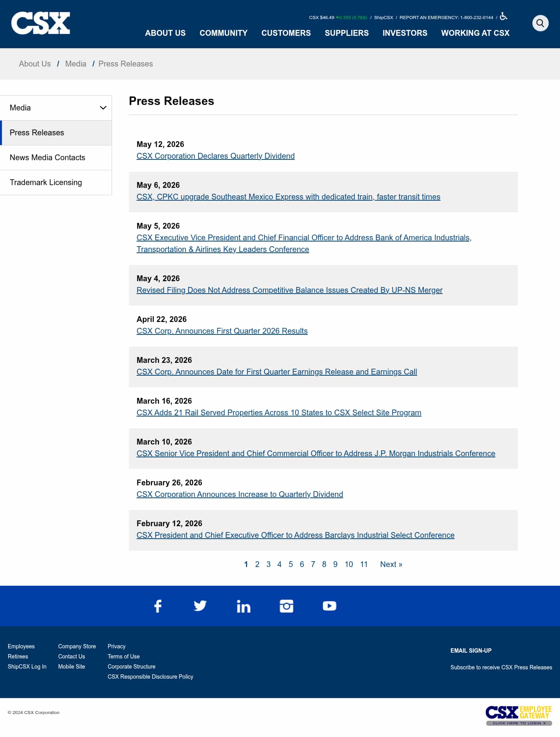Open CSX Corporation Declares Quarterly Dividend
This screenshot has height=737, width=560.
click(215, 156)
